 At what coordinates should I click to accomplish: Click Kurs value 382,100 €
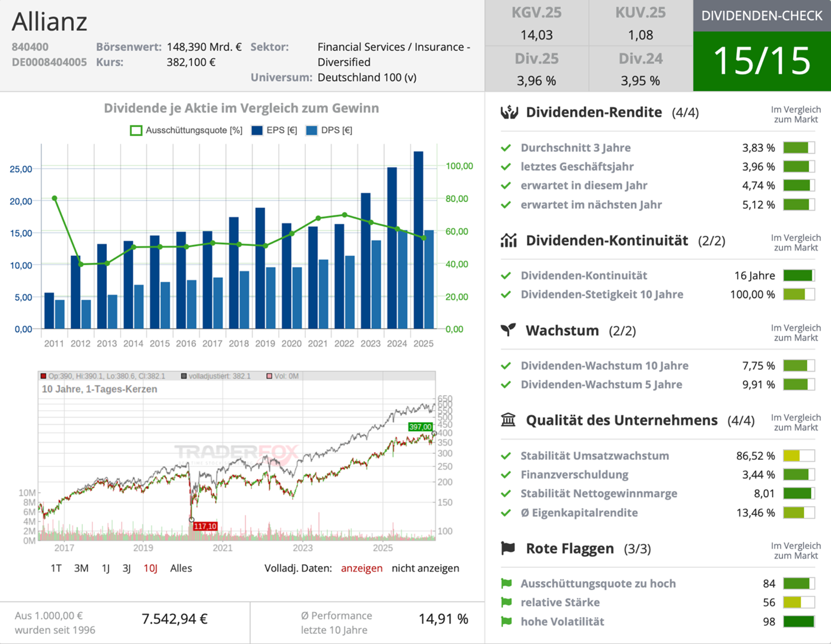191,62
